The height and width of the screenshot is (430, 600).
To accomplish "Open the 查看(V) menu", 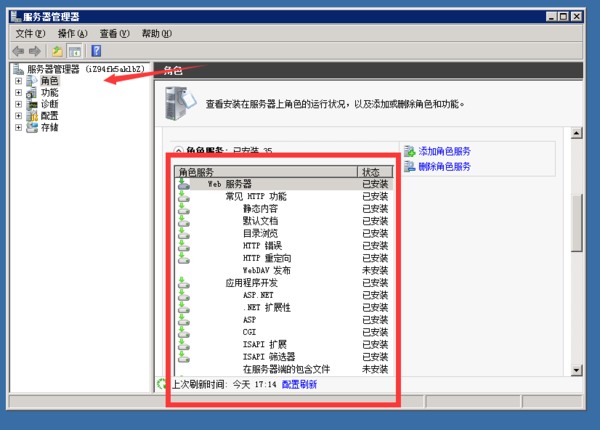I will pos(114,34).
